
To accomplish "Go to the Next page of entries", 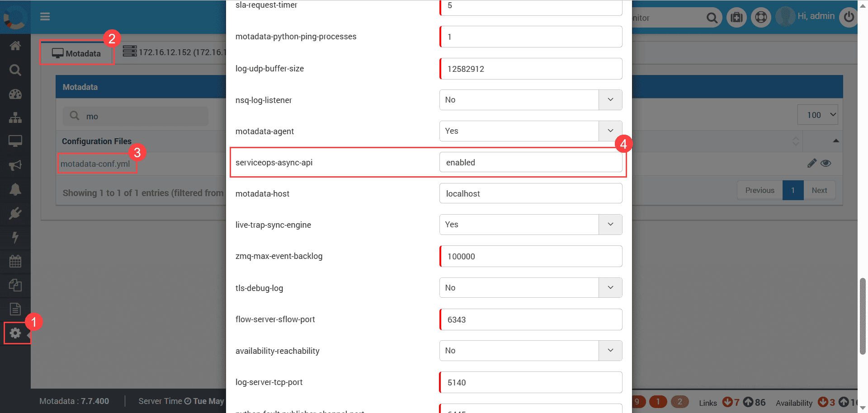I will (819, 190).
